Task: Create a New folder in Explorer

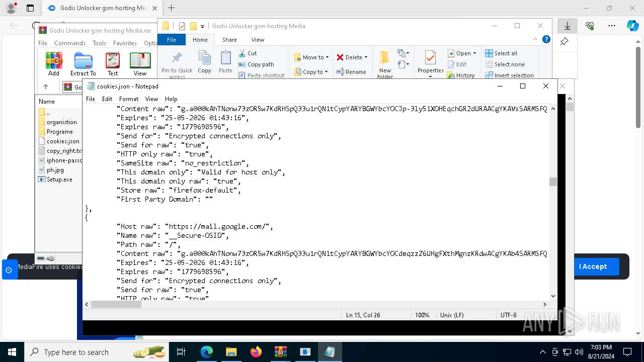Action: pyautogui.click(x=385, y=64)
